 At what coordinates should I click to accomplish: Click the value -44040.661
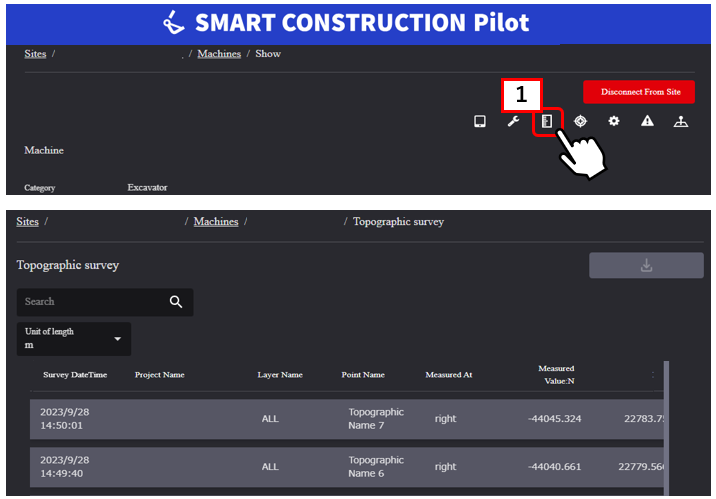[554, 467]
